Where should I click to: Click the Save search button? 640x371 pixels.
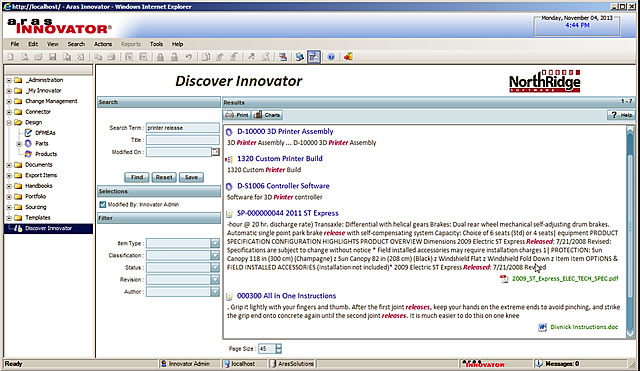[191, 177]
